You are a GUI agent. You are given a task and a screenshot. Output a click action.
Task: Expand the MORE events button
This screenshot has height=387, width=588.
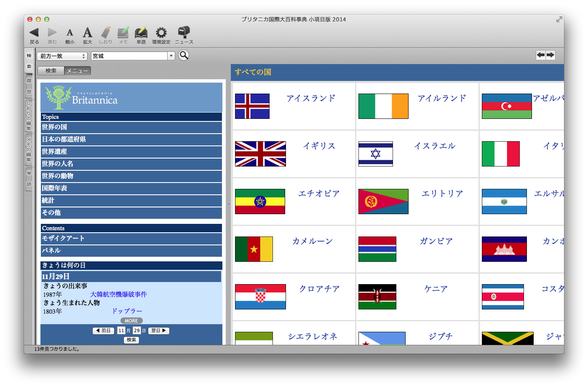[x=131, y=321]
